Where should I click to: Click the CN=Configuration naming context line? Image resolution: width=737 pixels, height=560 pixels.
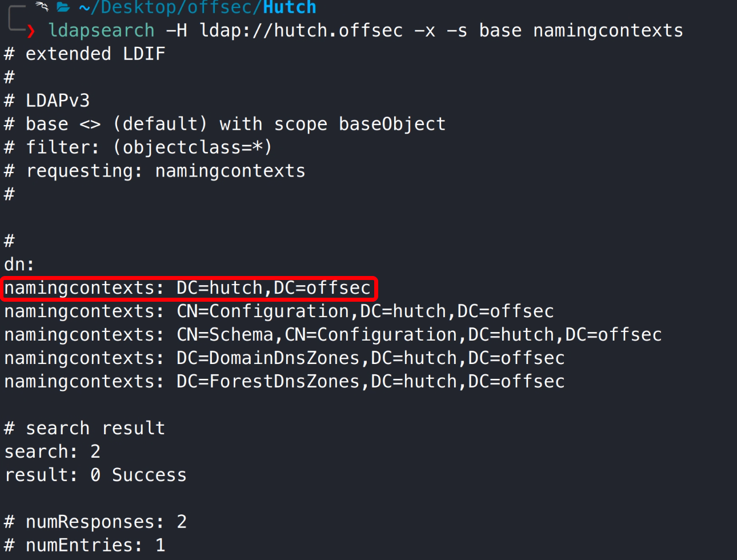pos(279,311)
